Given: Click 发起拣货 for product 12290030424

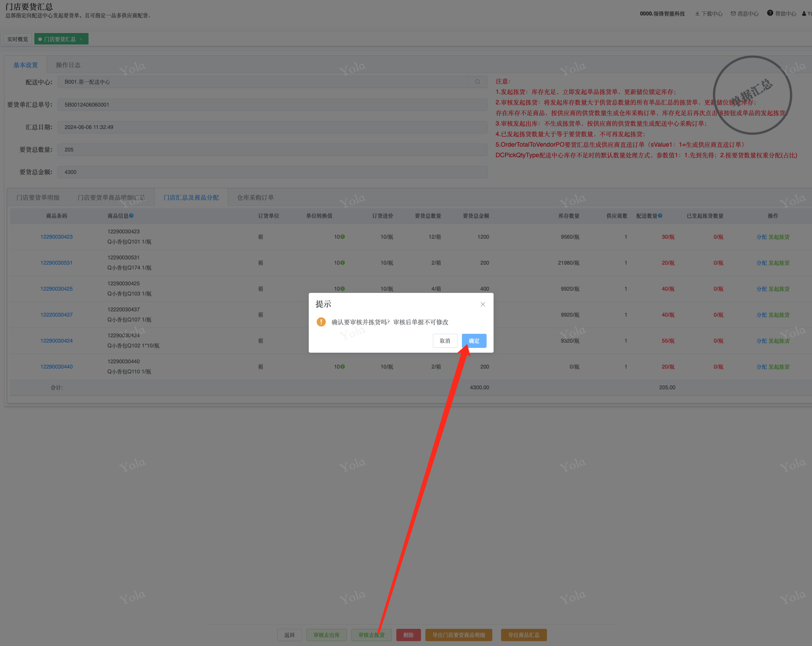Looking at the screenshot, I should point(779,341).
